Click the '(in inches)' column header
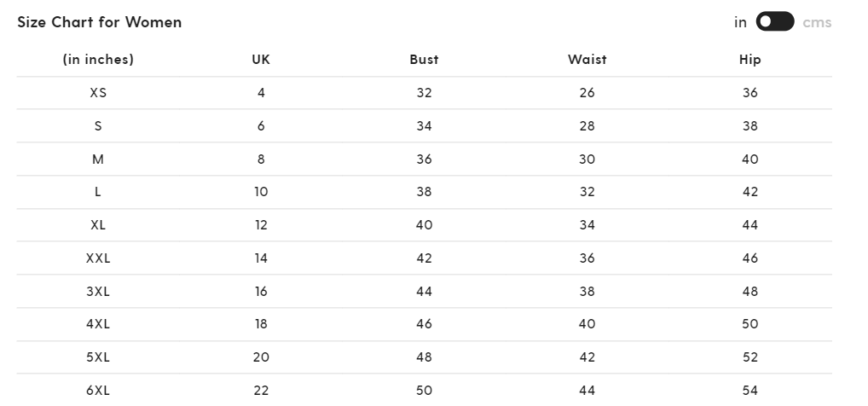868x406 pixels. (x=98, y=60)
